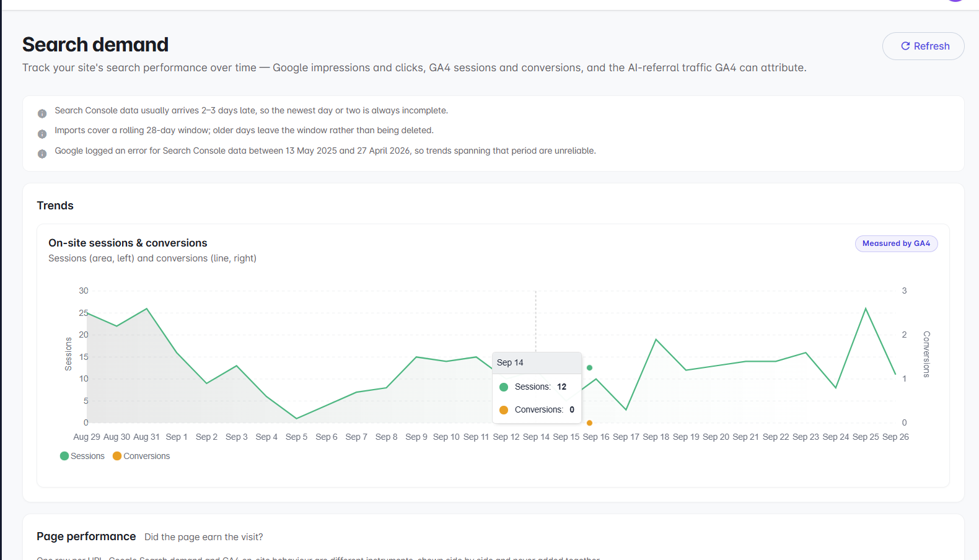Click the On-site sessions & conversions title

128,243
